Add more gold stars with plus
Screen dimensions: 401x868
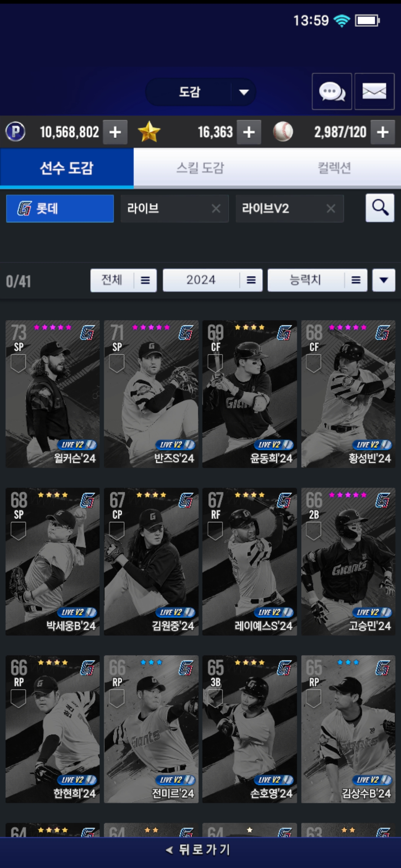point(249,132)
